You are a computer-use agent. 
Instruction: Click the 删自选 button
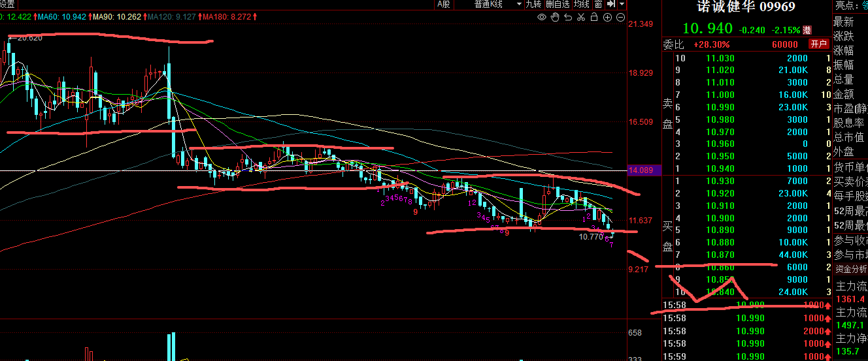tap(558, 4)
